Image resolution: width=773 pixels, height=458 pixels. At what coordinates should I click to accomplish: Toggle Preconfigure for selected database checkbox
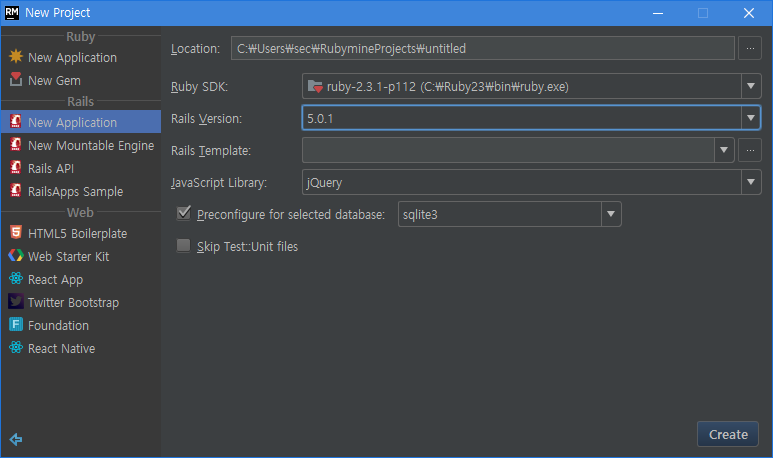[183, 213]
